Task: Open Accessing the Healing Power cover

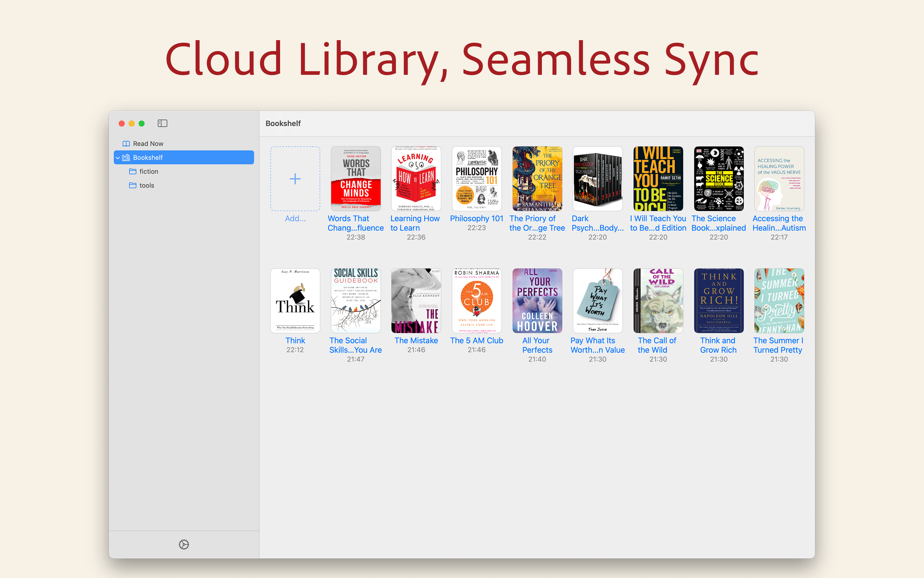Action: click(x=779, y=179)
